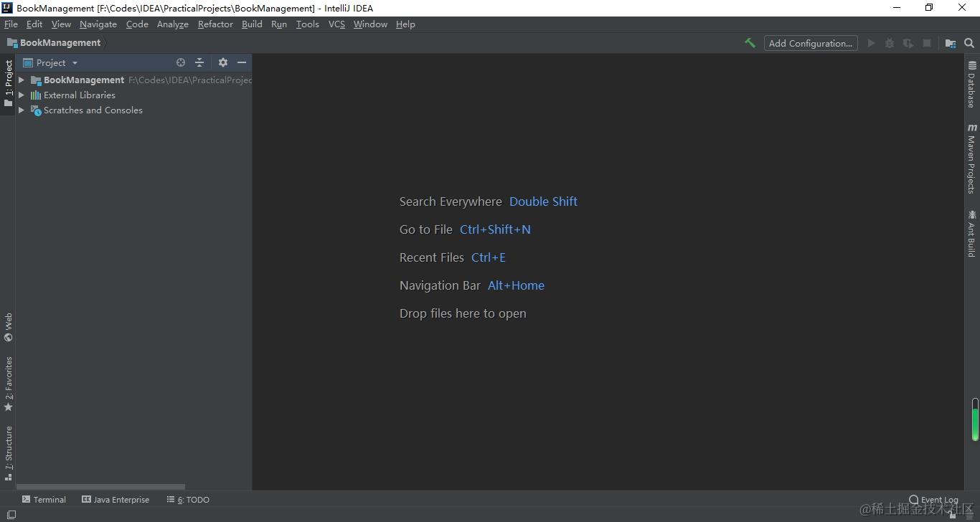Open the Project panel settings gear

click(223, 62)
